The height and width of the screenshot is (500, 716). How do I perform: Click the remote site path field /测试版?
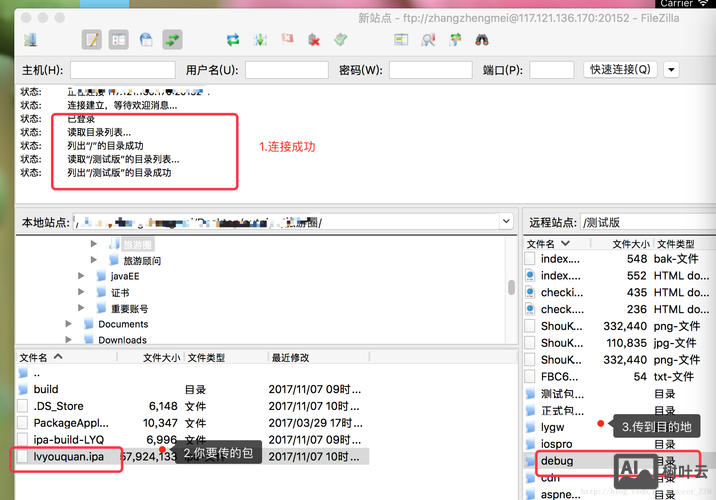tap(648, 222)
